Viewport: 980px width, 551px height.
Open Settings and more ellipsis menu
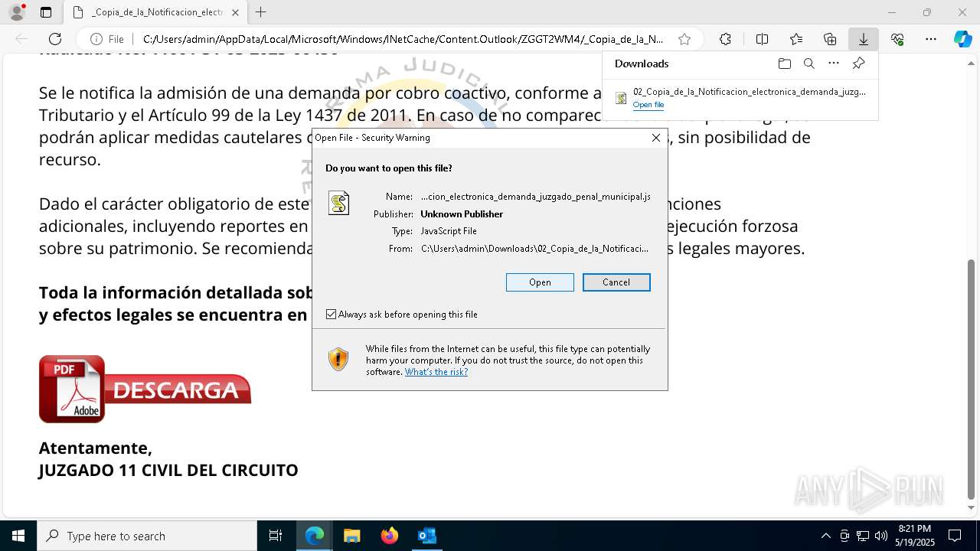[931, 39]
